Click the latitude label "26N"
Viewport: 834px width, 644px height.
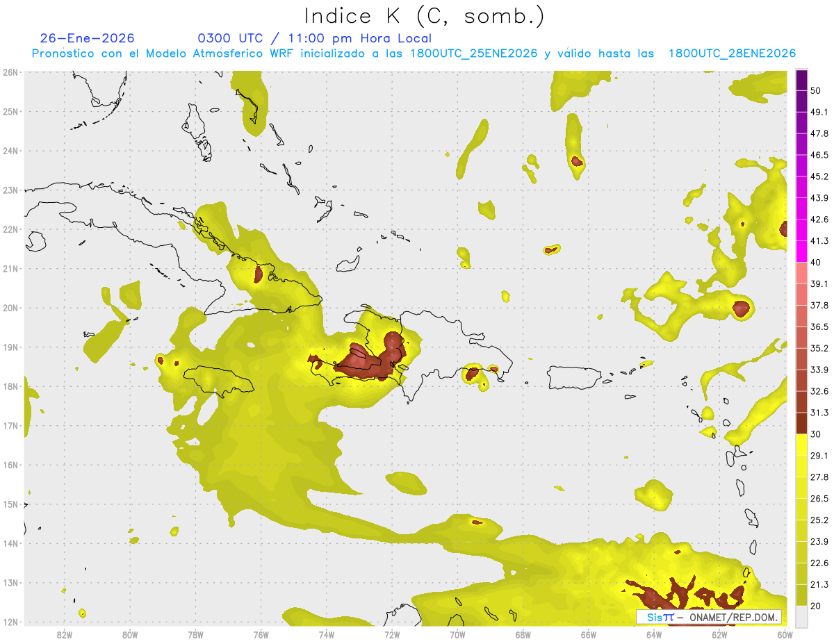[10, 72]
